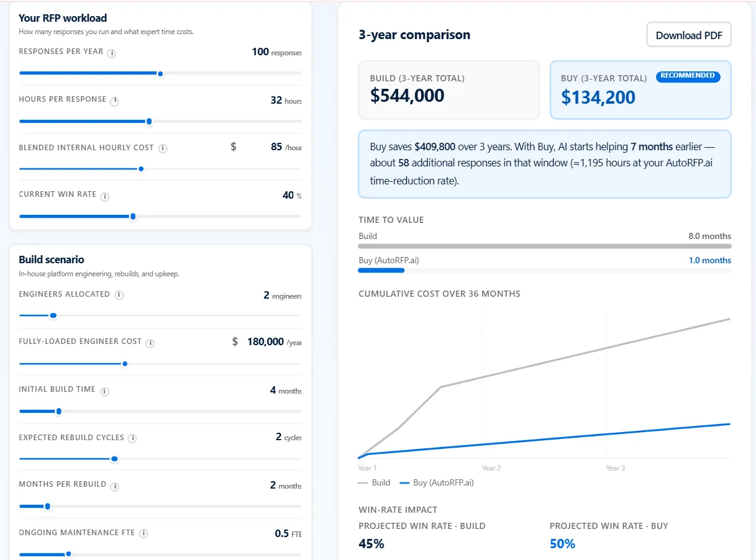The image size is (756, 560).
Task: Edit the initial build time value 4
Action: pyautogui.click(x=273, y=390)
